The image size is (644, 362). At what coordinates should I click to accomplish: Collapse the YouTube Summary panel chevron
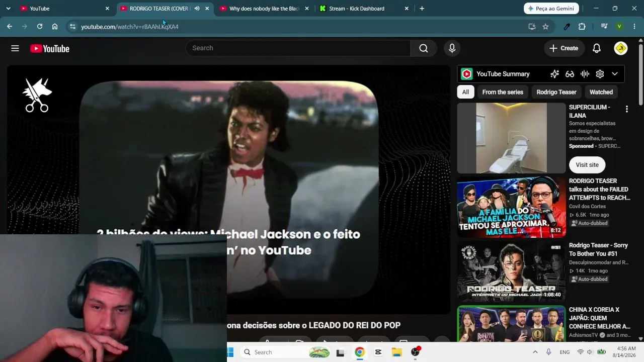pyautogui.click(x=615, y=74)
